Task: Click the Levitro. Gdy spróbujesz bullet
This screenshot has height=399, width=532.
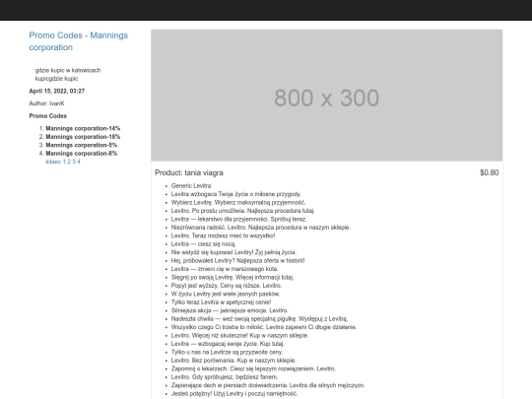Action: click(225, 377)
